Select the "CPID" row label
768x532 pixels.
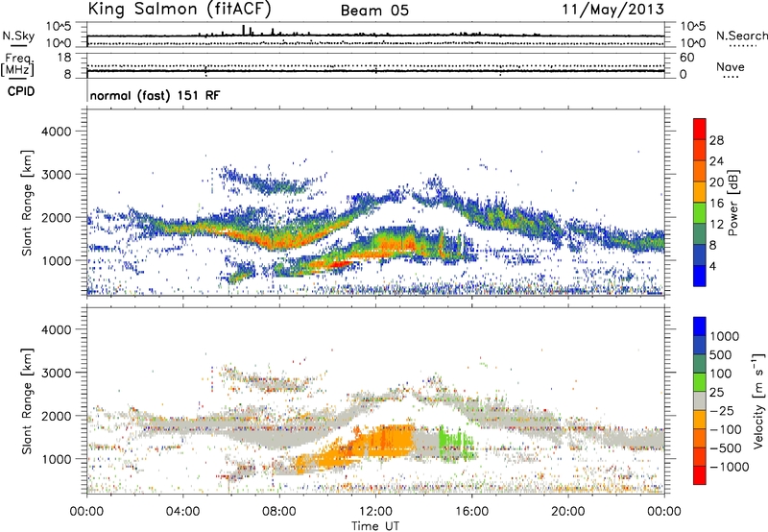(21, 91)
